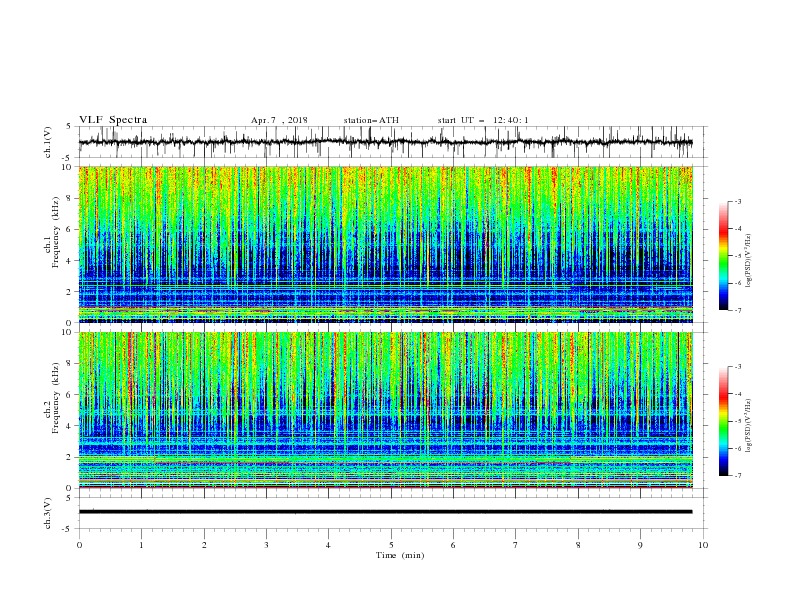Image resolution: width=792 pixels, height=612 pixels.
Task: Select the "Apr. 7 , 2018" date text
Action: [279, 120]
